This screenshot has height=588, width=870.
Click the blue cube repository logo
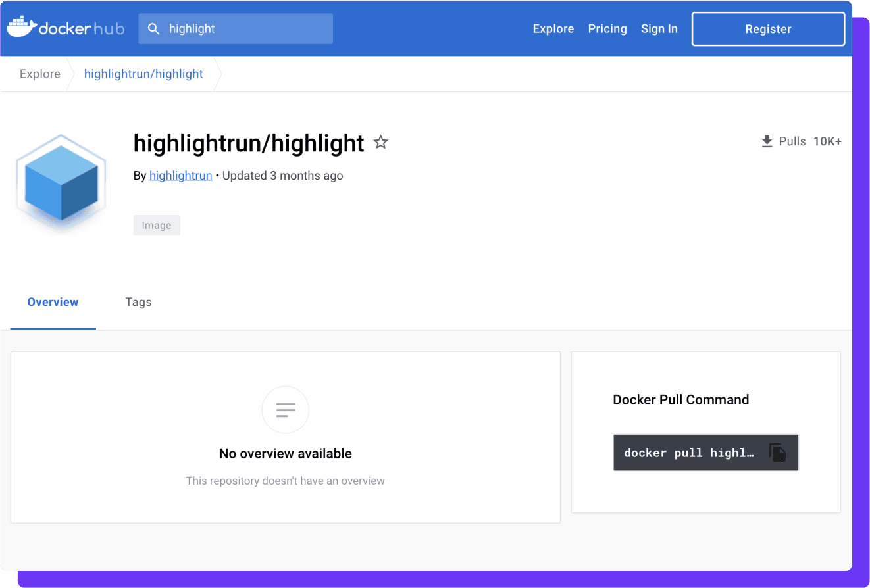pos(60,182)
